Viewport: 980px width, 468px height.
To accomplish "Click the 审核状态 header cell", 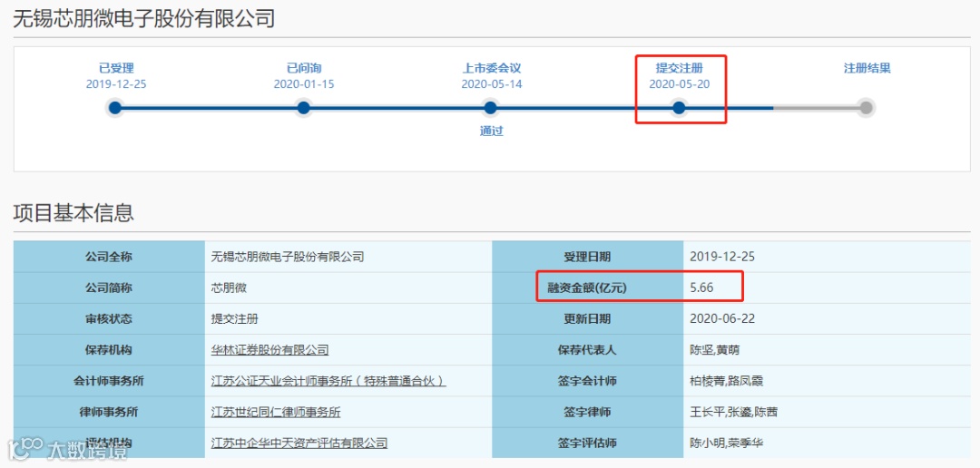I will [x=109, y=318].
